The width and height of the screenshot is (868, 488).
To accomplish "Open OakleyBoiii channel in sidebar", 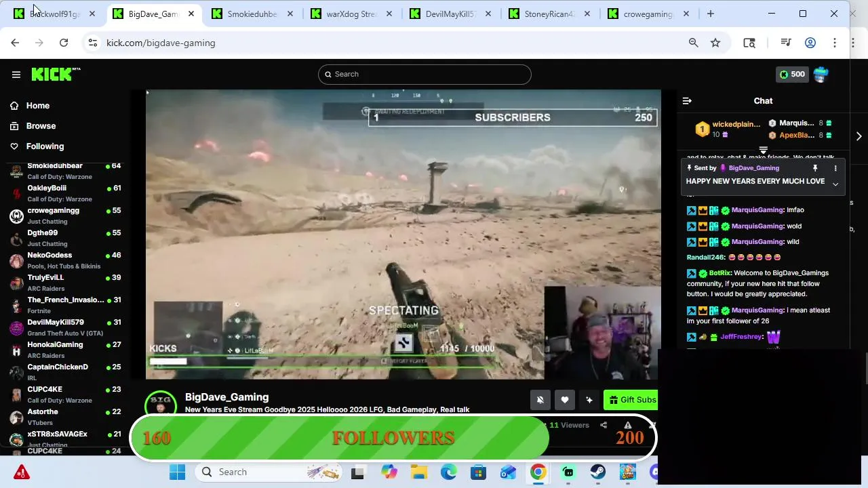I will 65,193.
